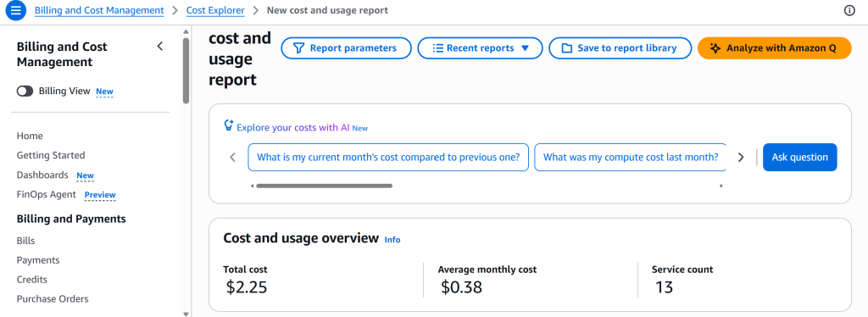Click the Ask question button

pos(800,158)
